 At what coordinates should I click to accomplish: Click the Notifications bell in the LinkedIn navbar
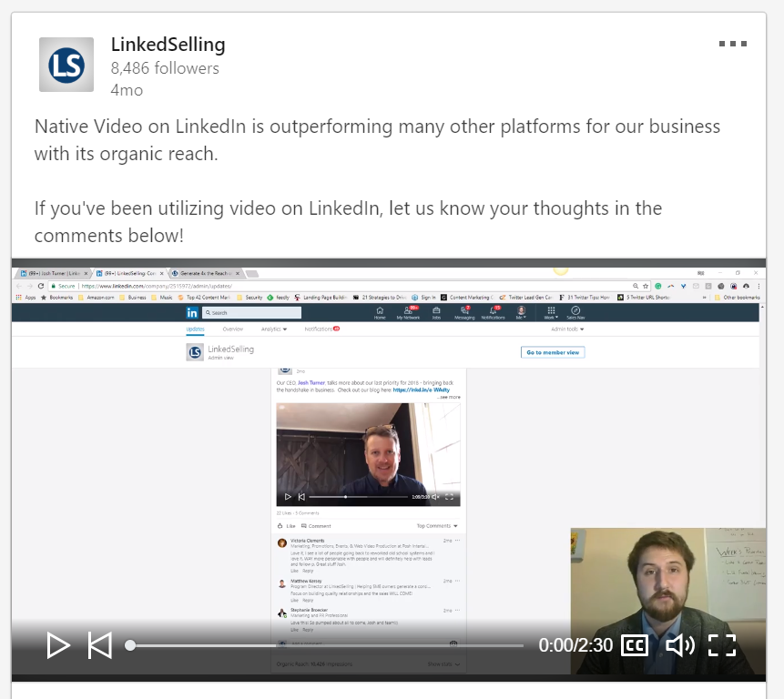click(493, 313)
